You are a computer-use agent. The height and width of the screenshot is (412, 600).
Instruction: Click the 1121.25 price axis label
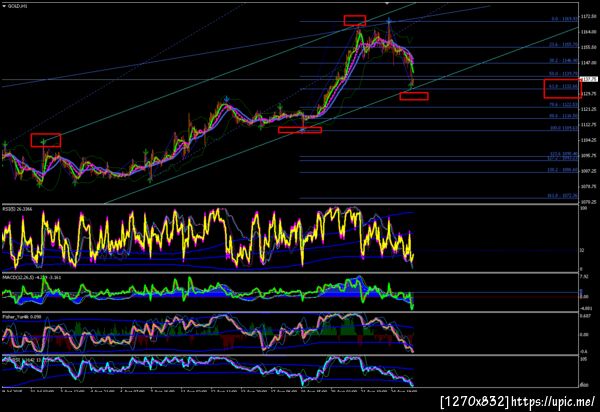[589, 109]
